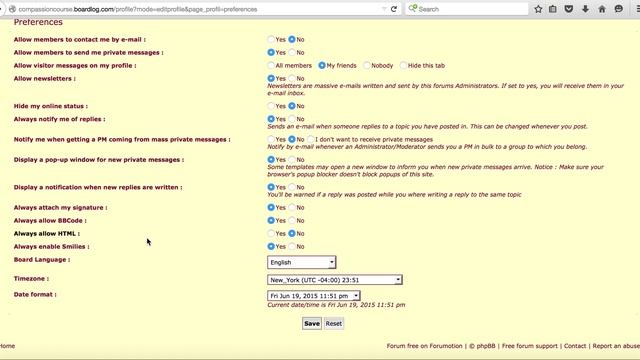640x360 pixels.
Task: Select No for Always enable Smilies
Action: [x=291, y=247]
